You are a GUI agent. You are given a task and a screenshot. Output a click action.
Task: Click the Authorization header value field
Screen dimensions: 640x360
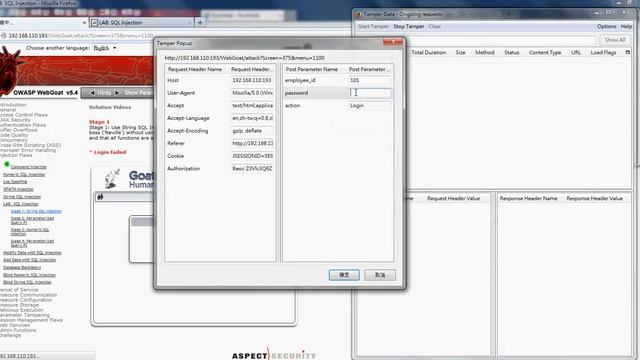252,169
